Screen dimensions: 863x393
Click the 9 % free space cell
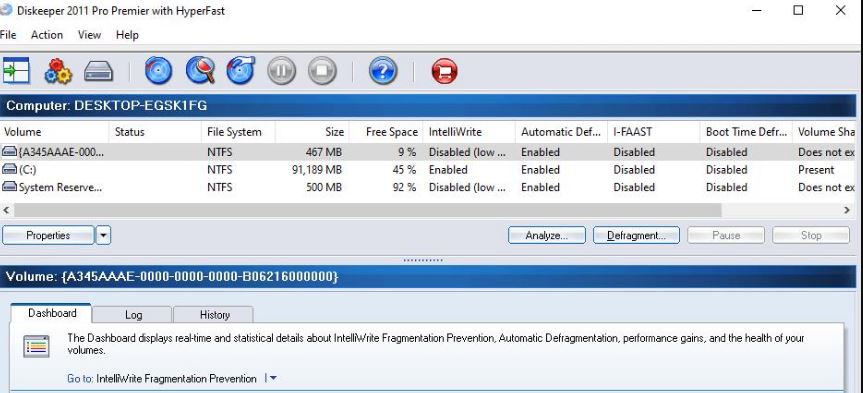click(x=408, y=152)
